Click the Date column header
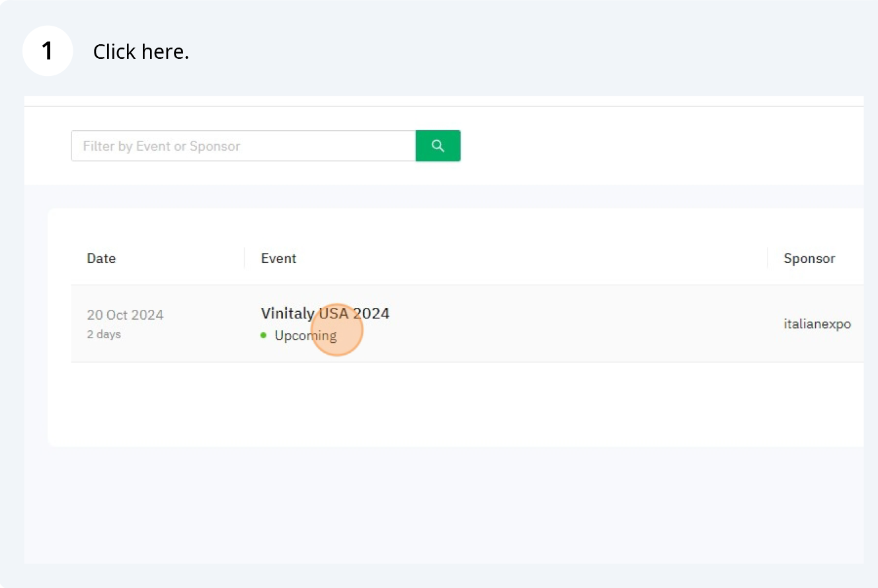Viewport: 878px width, 588px height. pyautogui.click(x=101, y=258)
